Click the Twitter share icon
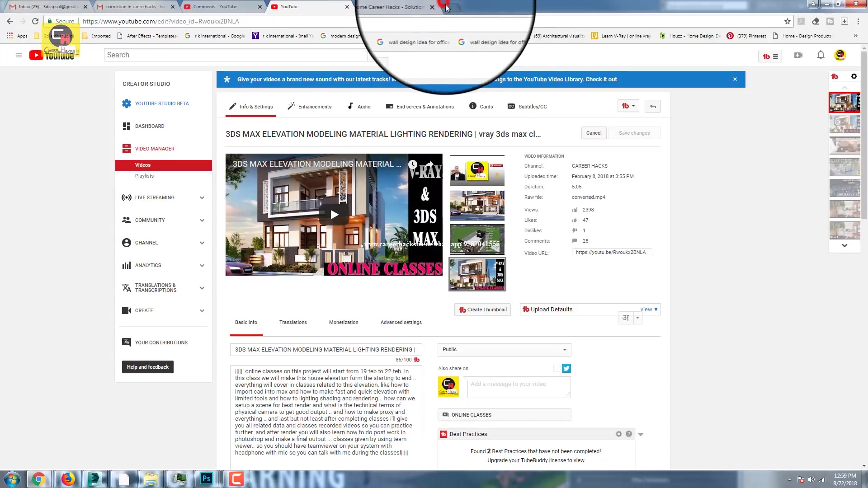 [x=566, y=368]
